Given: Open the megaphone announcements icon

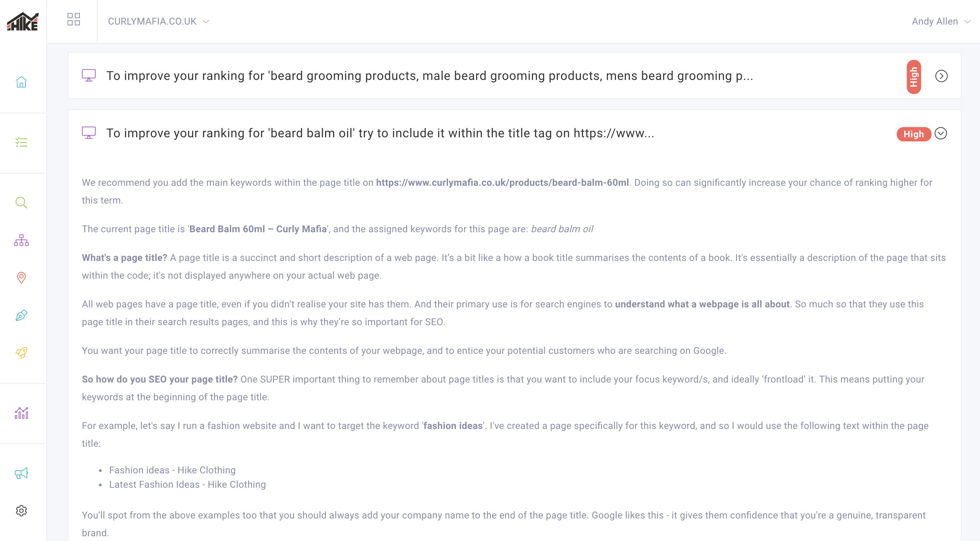Looking at the screenshot, I should click(21, 473).
